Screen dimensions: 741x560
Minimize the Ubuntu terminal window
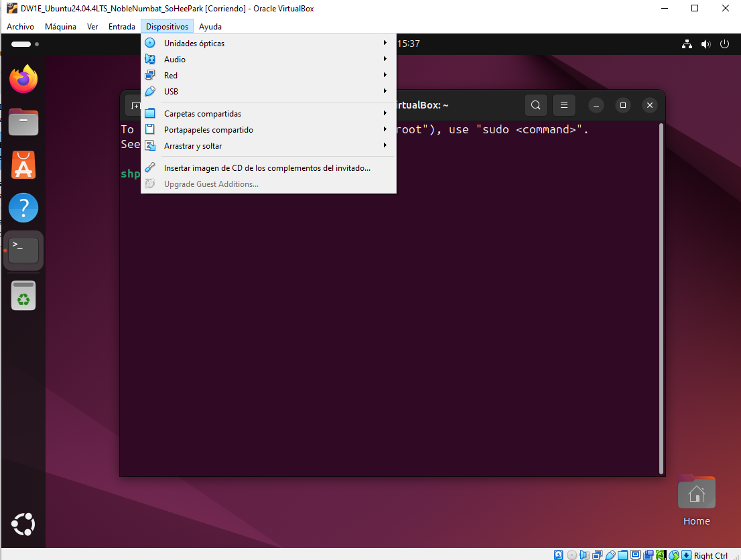(x=596, y=105)
